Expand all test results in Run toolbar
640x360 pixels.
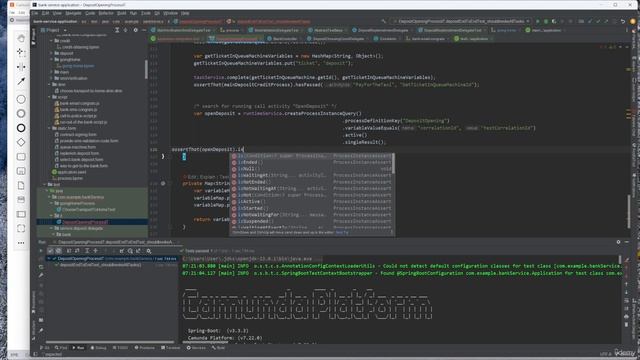87,251
